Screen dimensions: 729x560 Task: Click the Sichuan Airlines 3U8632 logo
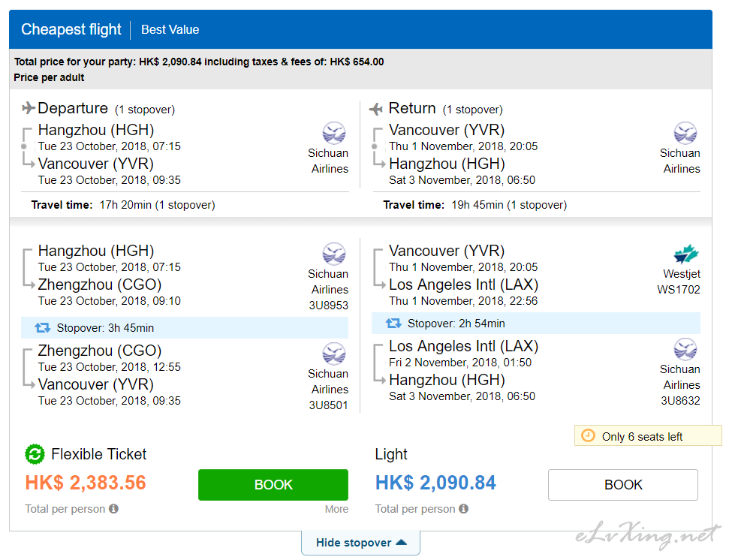click(685, 350)
